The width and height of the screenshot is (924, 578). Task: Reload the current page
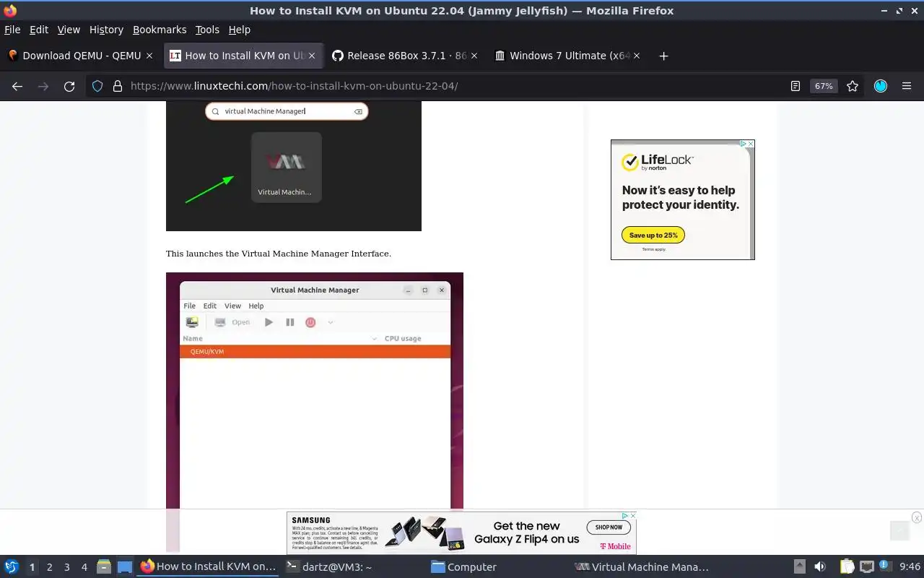tap(69, 86)
